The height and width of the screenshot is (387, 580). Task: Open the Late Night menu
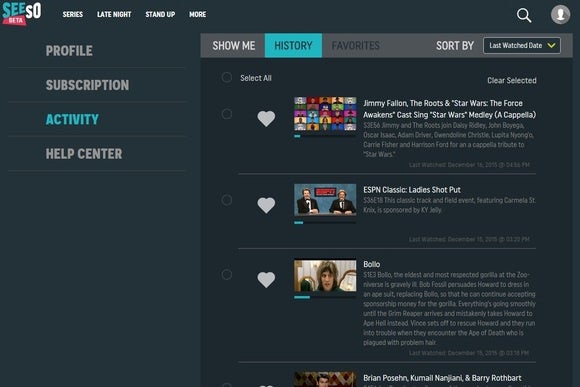click(114, 14)
